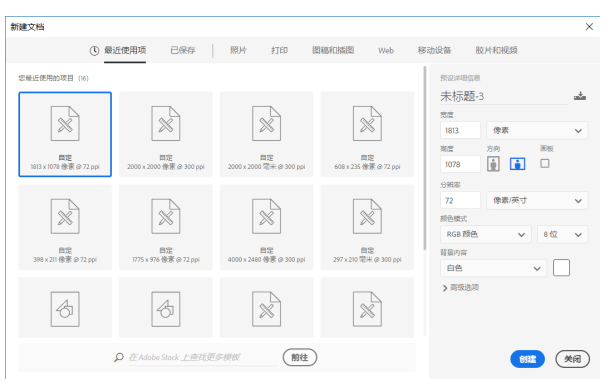Switch to 最近使用项 tab
Image resolution: width=606 pixels, height=391 pixels.
click(x=125, y=50)
